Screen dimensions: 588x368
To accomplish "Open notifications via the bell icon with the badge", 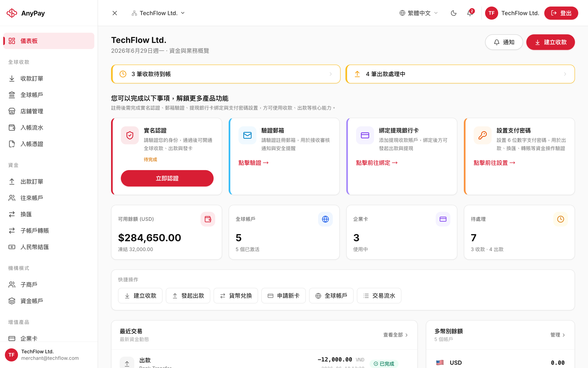I will [x=470, y=13].
